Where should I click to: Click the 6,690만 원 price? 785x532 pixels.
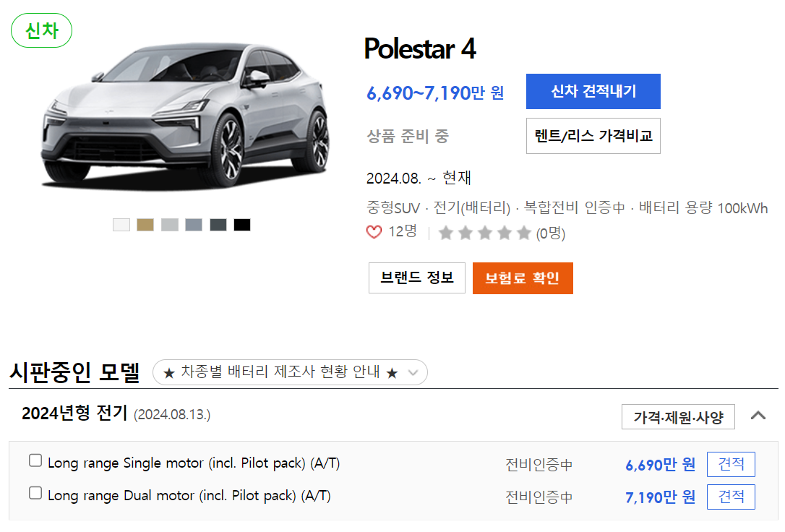click(x=661, y=465)
